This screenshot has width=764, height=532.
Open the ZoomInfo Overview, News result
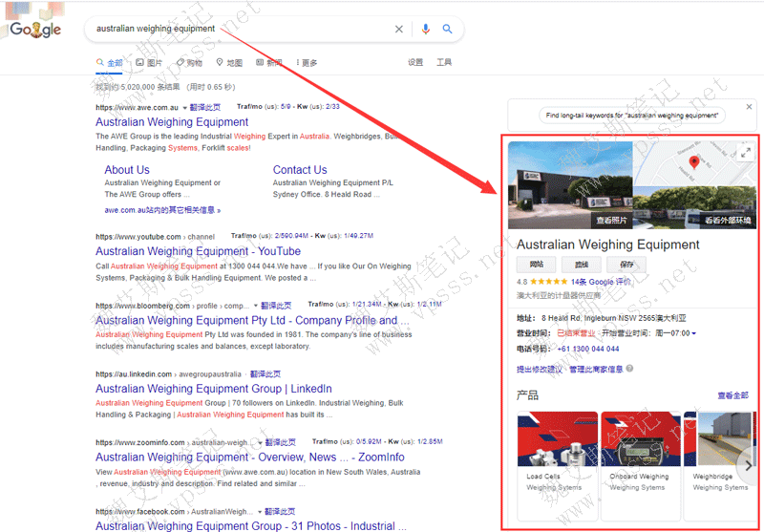point(250,457)
